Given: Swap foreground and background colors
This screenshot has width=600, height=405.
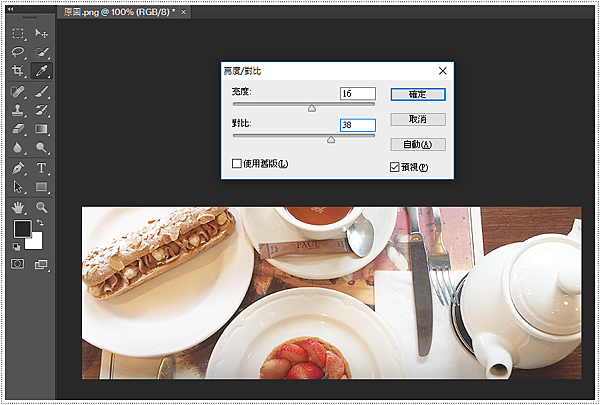Looking at the screenshot, I should pos(40,222).
